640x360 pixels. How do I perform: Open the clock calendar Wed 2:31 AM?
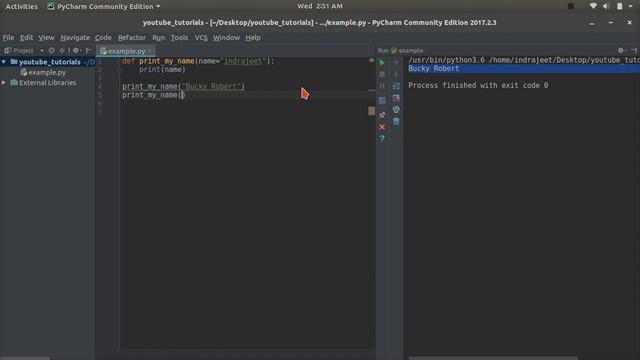tap(320, 6)
